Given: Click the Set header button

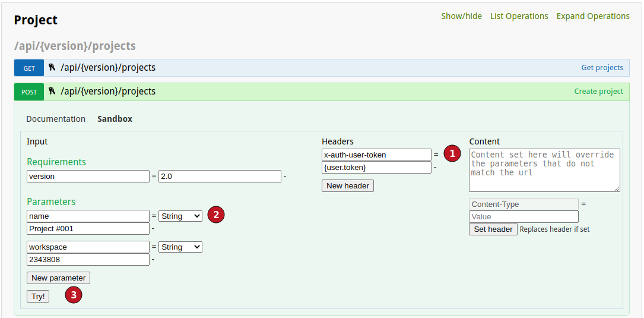Looking at the screenshot, I should 493,229.
